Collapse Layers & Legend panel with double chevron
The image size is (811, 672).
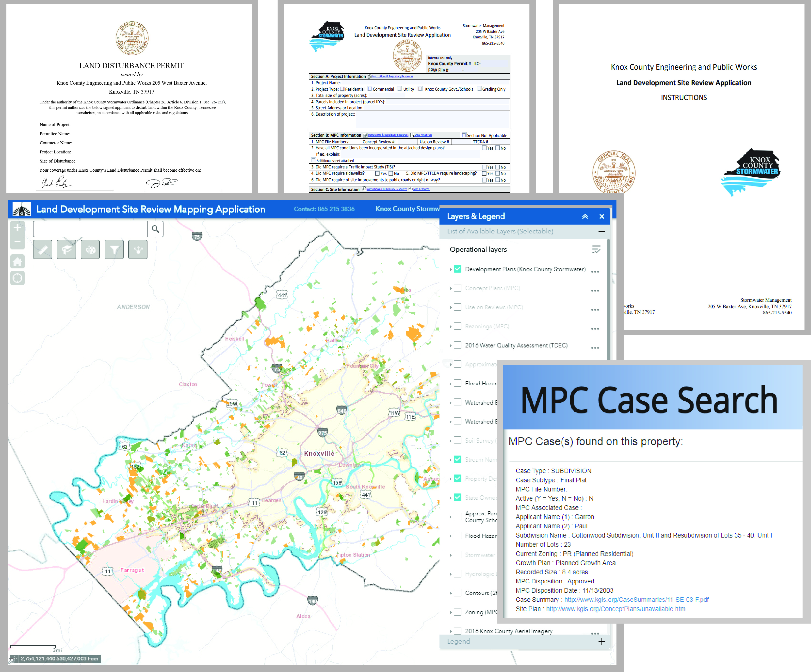coord(585,217)
